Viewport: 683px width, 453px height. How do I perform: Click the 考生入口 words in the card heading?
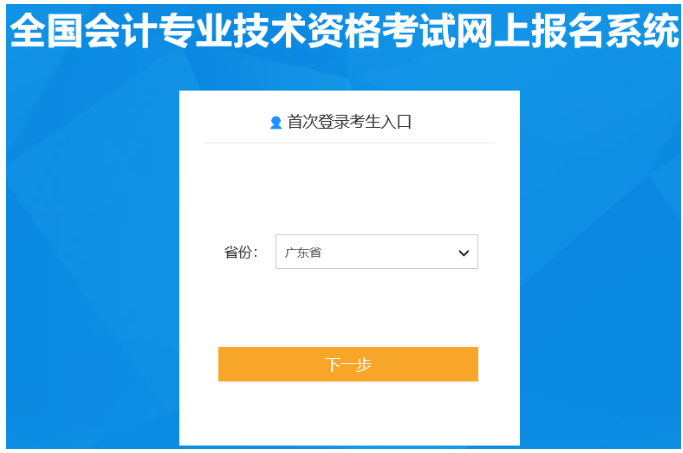click(x=380, y=122)
